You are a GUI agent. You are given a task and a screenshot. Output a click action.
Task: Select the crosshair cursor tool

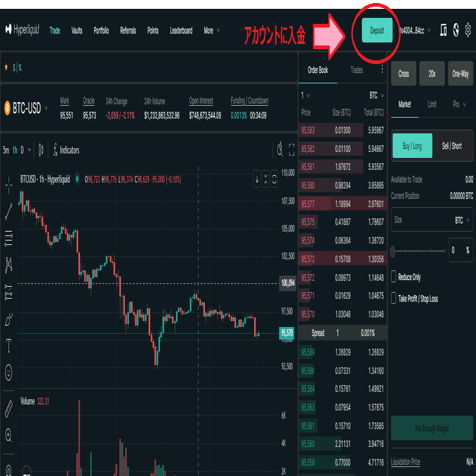pos(9,185)
